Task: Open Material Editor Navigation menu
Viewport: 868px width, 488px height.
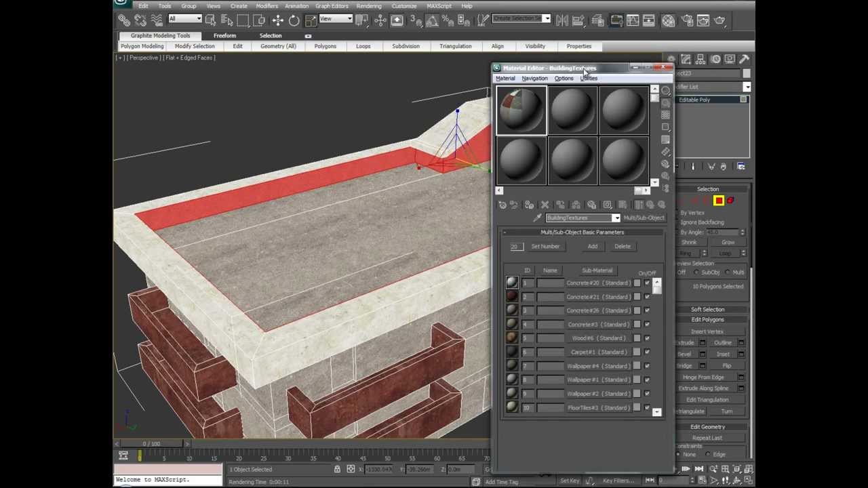Action: point(534,79)
